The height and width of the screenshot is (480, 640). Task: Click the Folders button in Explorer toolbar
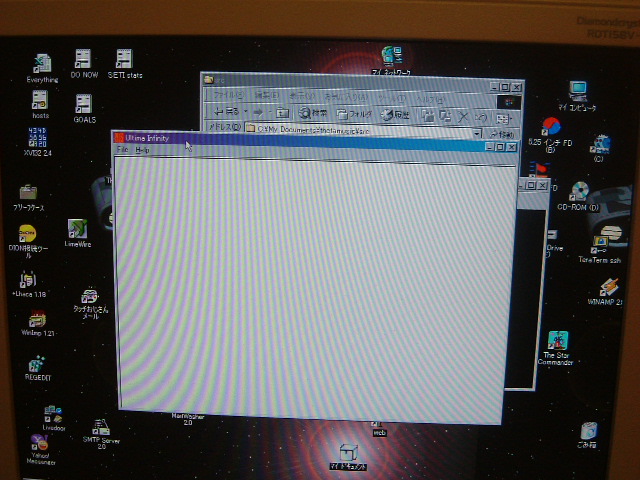pos(355,114)
